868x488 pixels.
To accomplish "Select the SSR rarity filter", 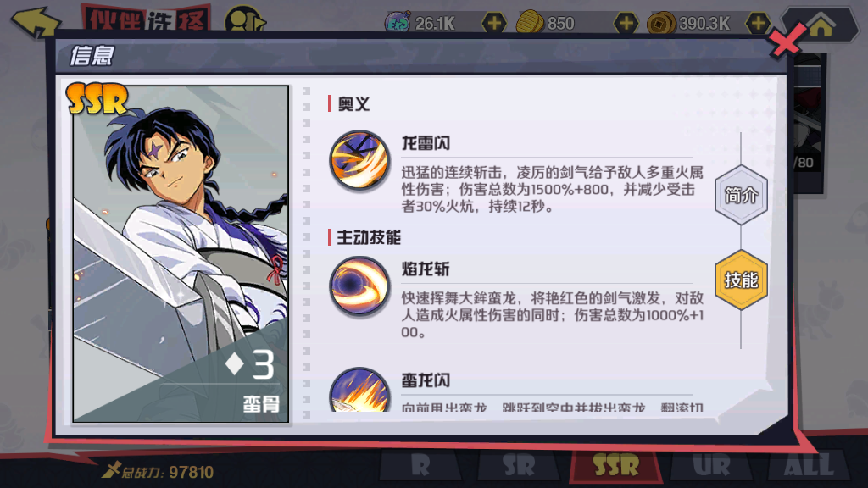I will (615, 465).
